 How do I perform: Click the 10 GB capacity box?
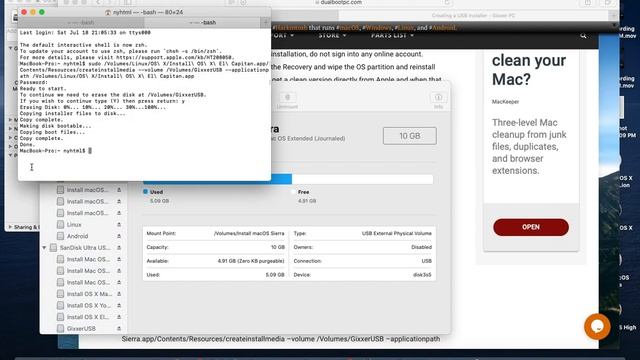(x=410, y=136)
